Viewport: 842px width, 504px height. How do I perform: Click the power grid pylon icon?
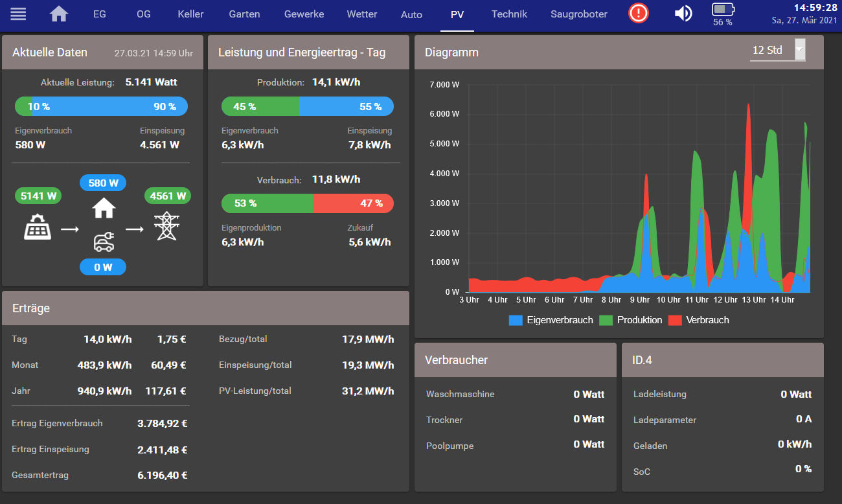point(167,226)
